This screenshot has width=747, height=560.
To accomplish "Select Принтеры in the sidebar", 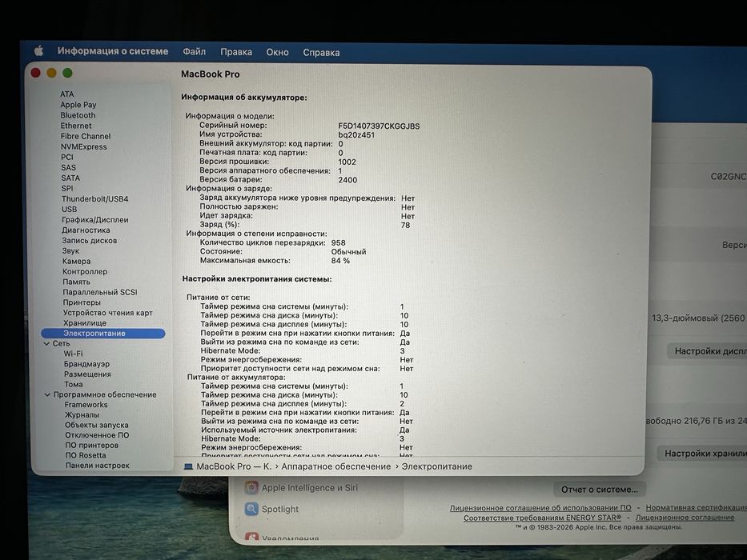I will [82, 302].
